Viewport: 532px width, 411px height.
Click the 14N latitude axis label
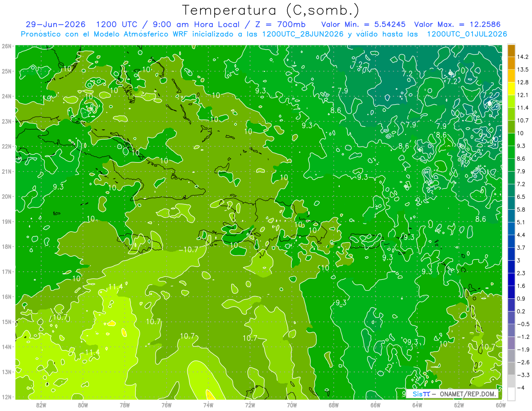pos(7,346)
